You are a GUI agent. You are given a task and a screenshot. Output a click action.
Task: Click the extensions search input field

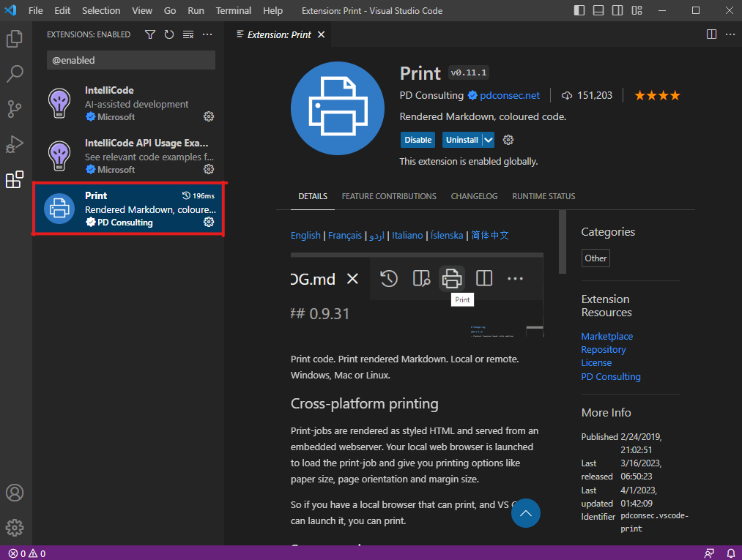click(130, 60)
